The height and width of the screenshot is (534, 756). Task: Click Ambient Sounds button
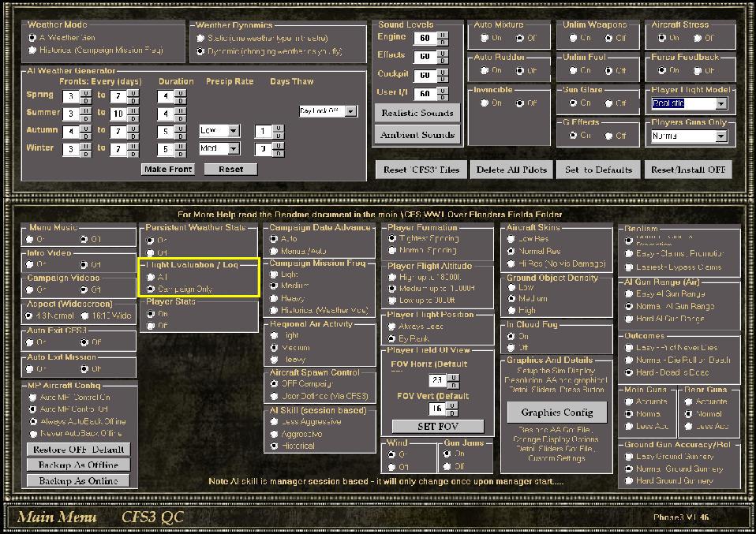coord(417,134)
